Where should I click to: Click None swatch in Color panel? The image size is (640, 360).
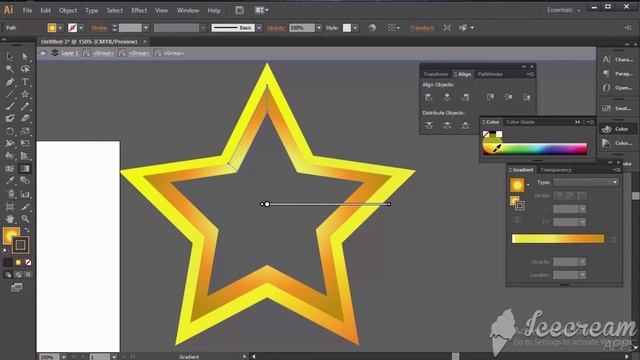pyautogui.click(x=486, y=134)
